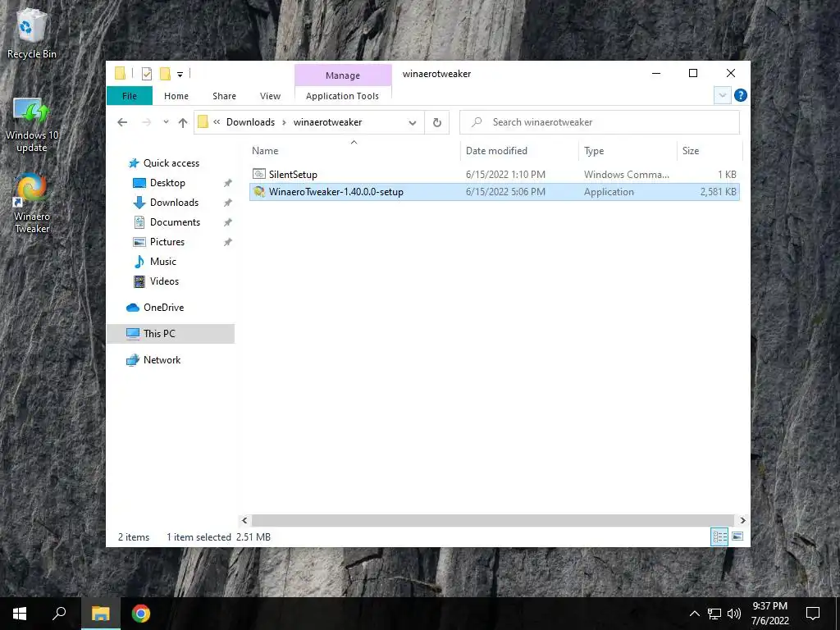Go forward with the forward arrow
This screenshot has width=840, height=630.
point(146,122)
